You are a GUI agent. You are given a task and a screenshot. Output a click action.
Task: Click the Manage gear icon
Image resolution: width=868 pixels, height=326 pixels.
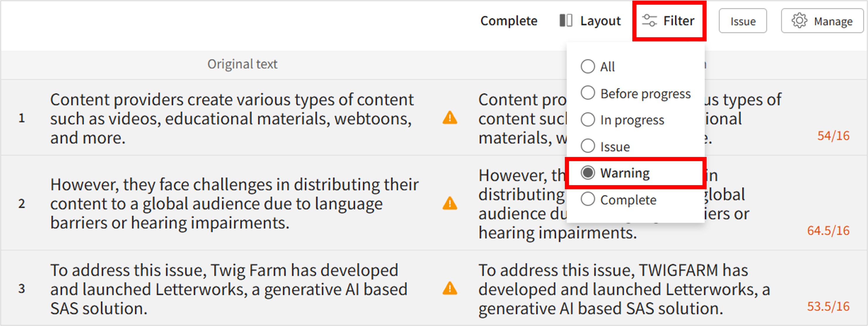tap(799, 21)
